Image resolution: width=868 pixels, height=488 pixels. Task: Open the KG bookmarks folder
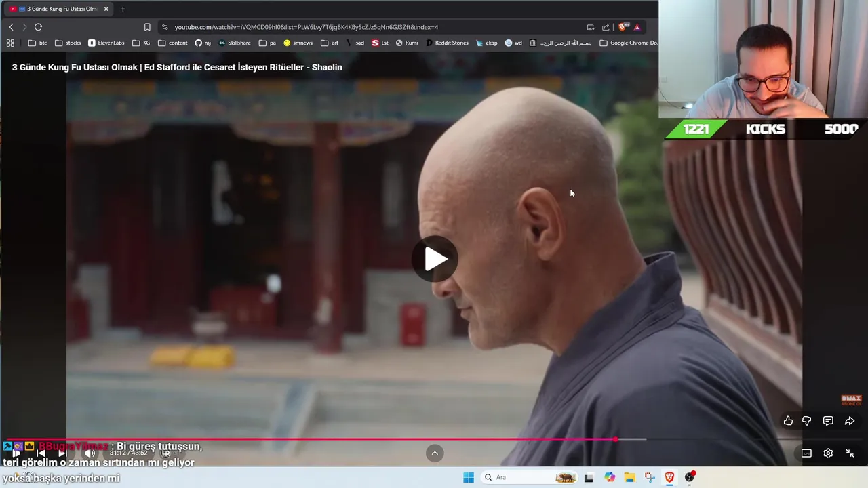tap(141, 43)
